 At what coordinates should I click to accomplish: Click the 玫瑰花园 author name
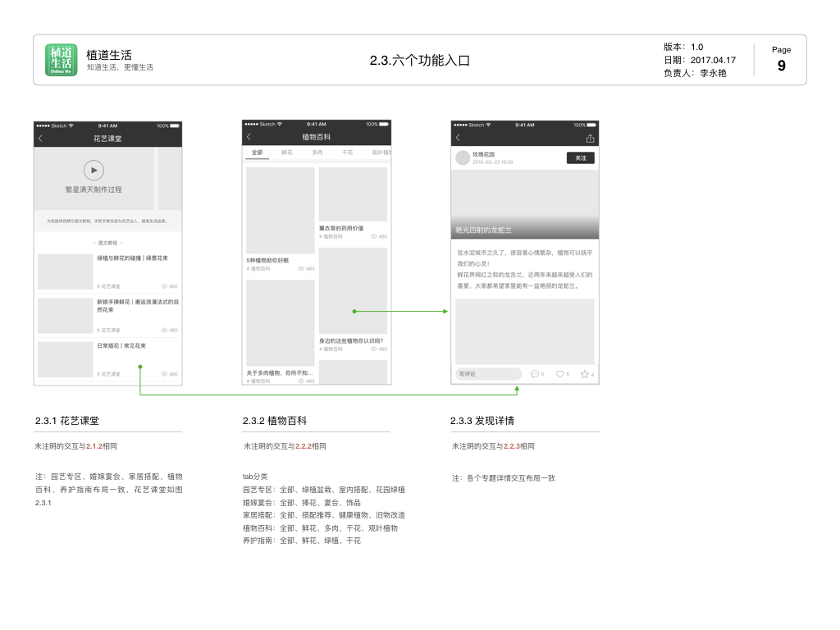pyautogui.click(x=484, y=154)
